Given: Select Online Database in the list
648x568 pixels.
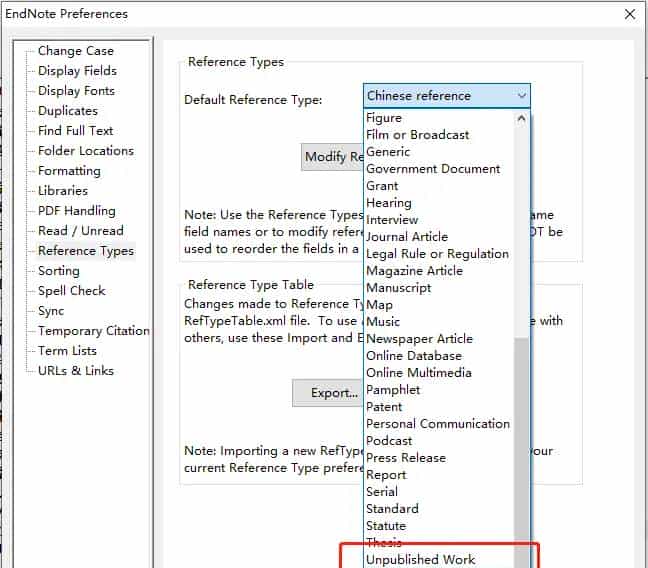Looking at the screenshot, I should coord(440,356).
